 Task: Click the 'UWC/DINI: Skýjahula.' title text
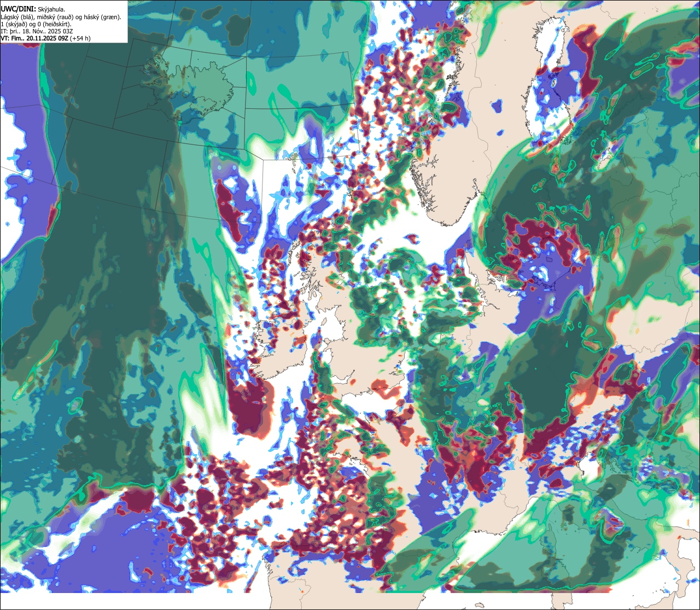pos(33,9)
